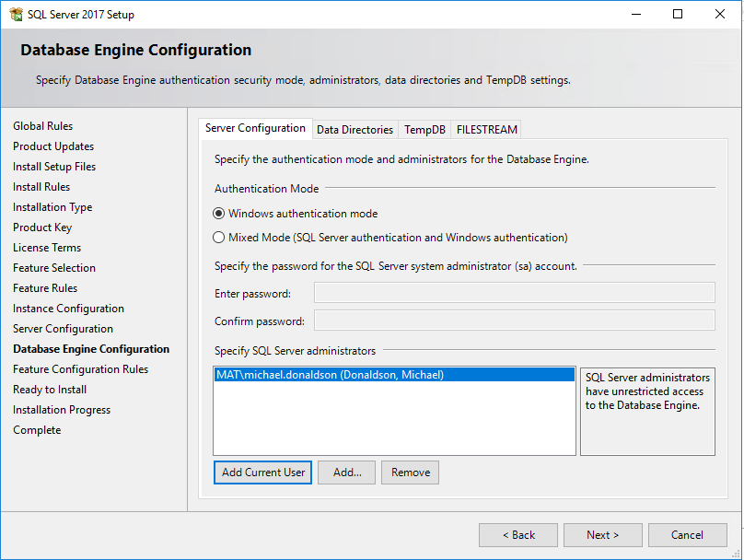Open the TempDB tab
Viewport: 744px width, 560px height.
tap(424, 130)
